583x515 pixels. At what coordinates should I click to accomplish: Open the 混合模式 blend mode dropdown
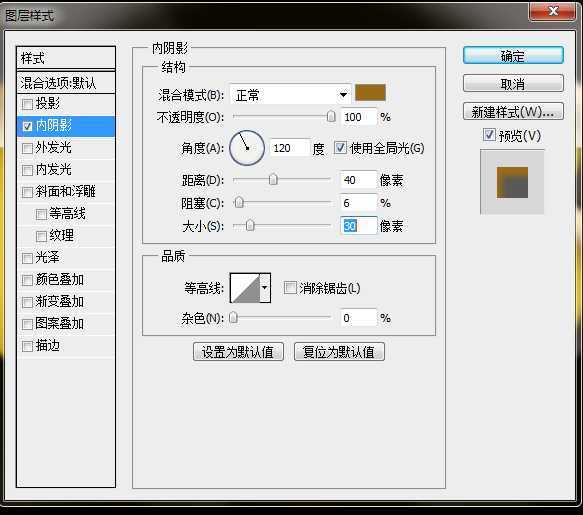(x=290, y=94)
